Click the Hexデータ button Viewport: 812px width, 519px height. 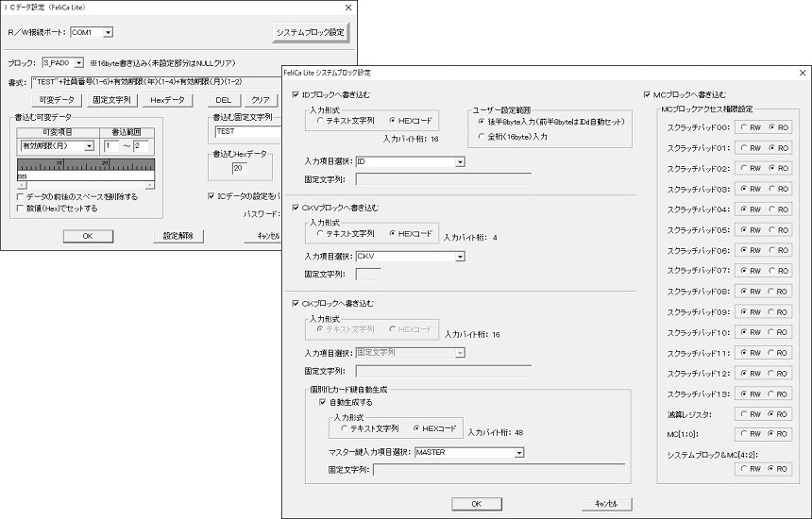pyautogui.click(x=167, y=100)
